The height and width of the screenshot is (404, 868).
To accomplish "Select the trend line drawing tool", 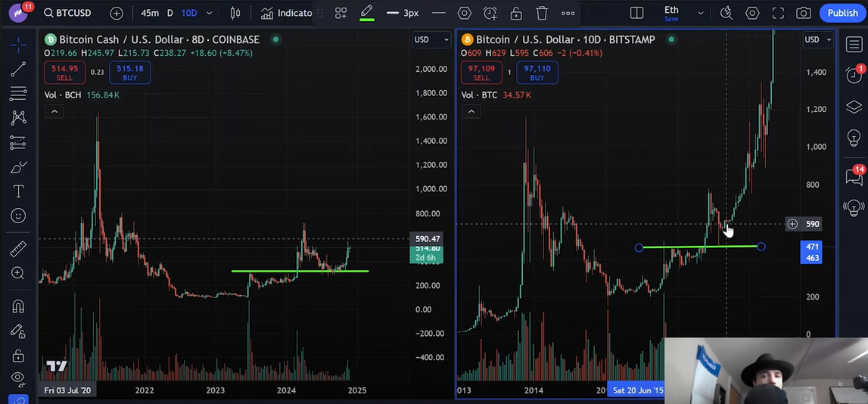I will 18,69.
